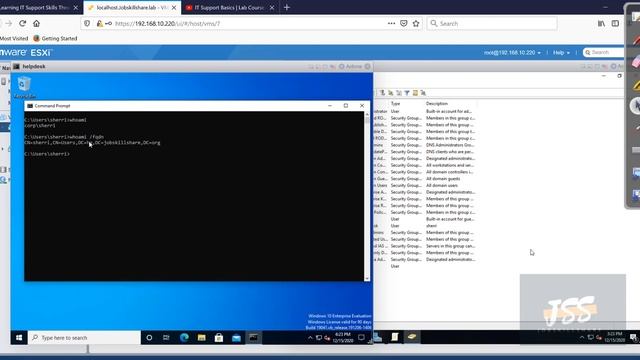This screenshot has height=360, width=640.
Task: Open the Getting Started bookmark
Action: 55,38
